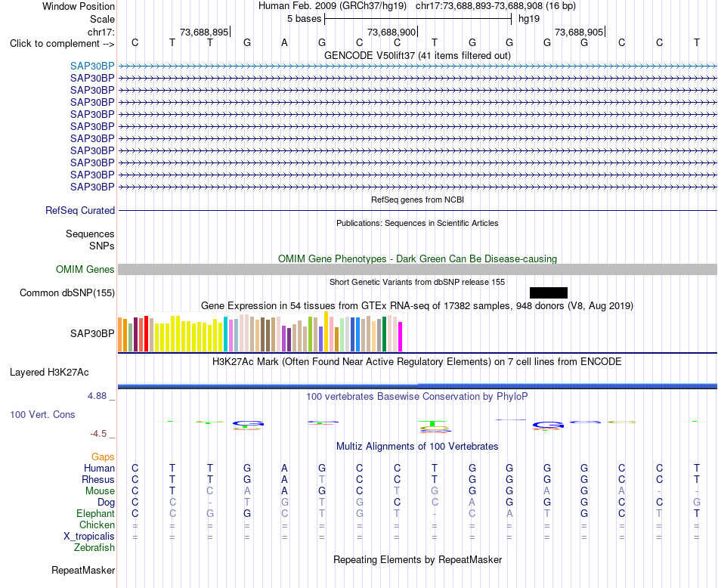
Task: Click the 73,688,905 position marker
Action: point(579,32)
